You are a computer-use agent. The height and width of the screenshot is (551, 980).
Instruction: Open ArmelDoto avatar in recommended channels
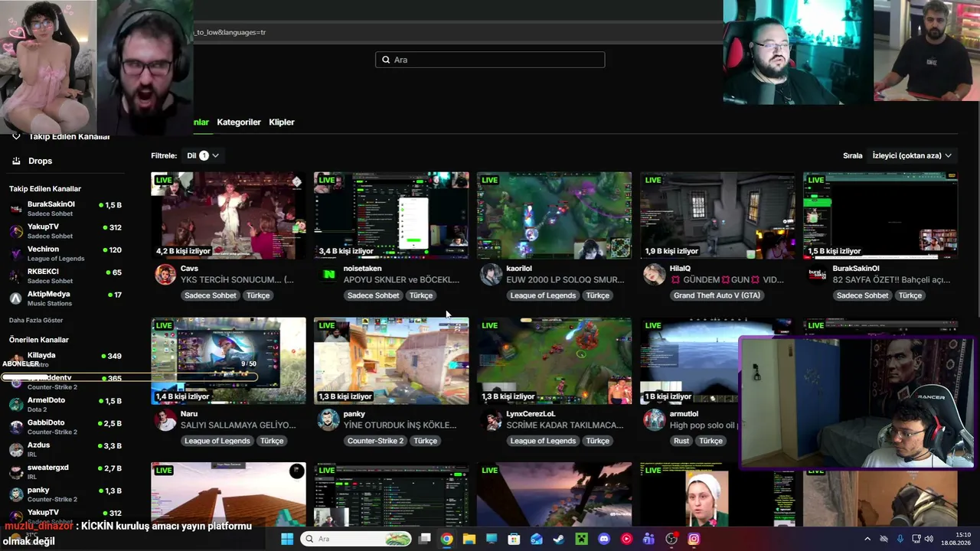coord(16,404)
